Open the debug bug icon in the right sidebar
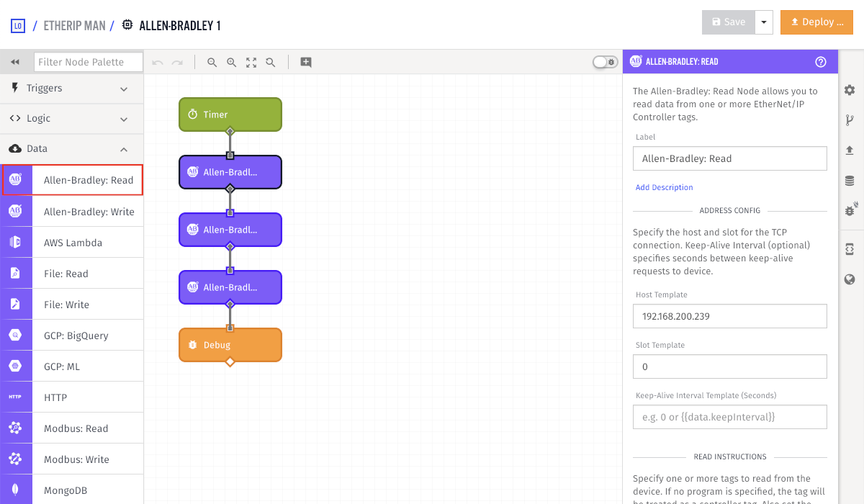This screenshot has width=864, height=504. tap(850, 210)
